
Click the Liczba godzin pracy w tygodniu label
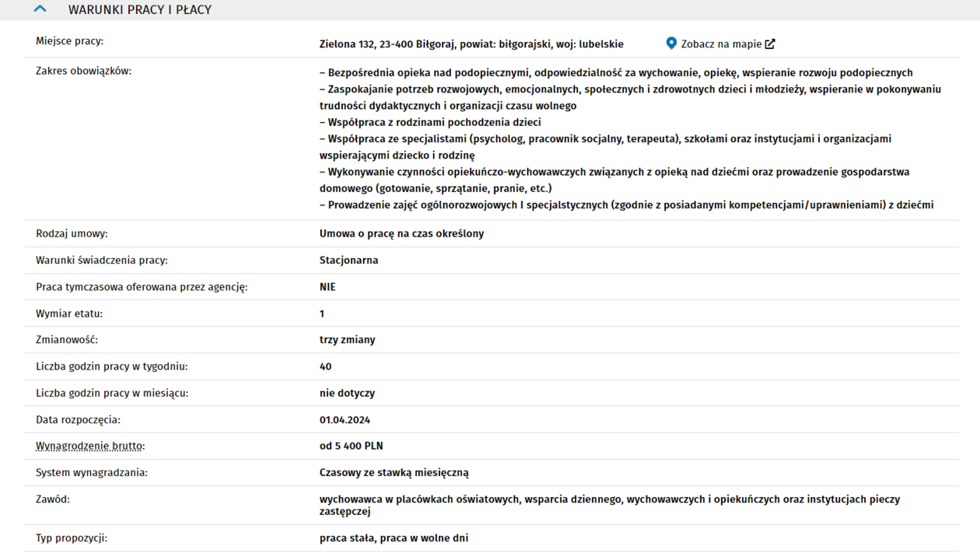point(112,366)
